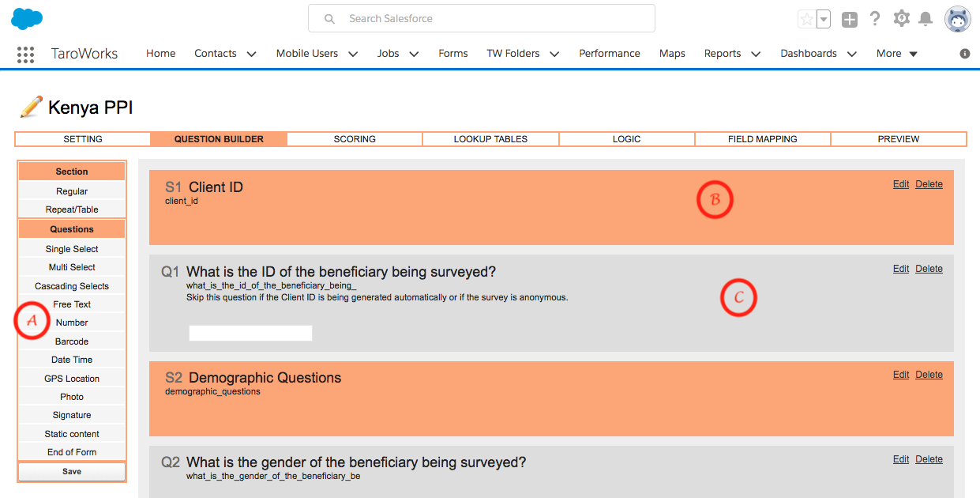Viewport: 980px width, 498px height.
Task: Open the favorites list dropdown arrow
Action: coord(824,19)
